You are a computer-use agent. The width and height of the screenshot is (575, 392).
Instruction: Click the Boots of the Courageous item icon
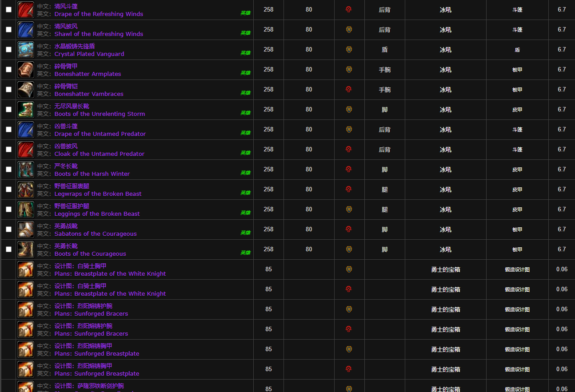[x=26, y=249]
